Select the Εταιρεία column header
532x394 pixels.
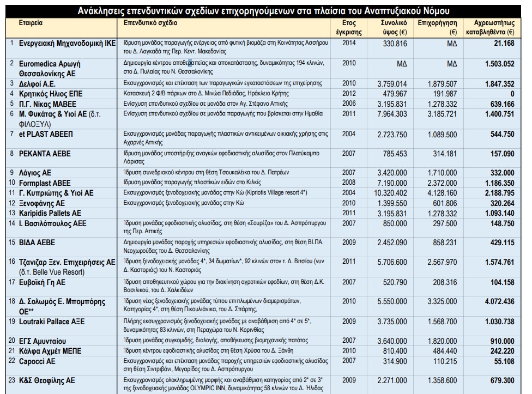[31, 24]
